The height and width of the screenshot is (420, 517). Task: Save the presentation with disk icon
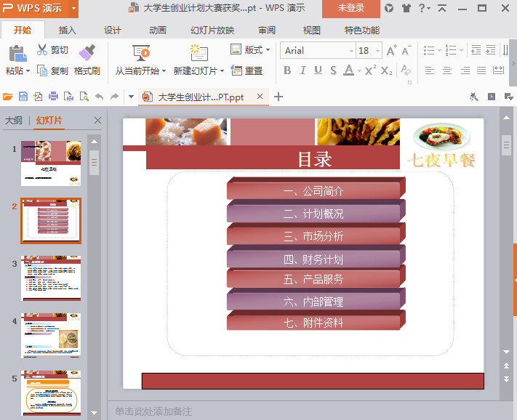pyautogui.click(x=23, y=97)
